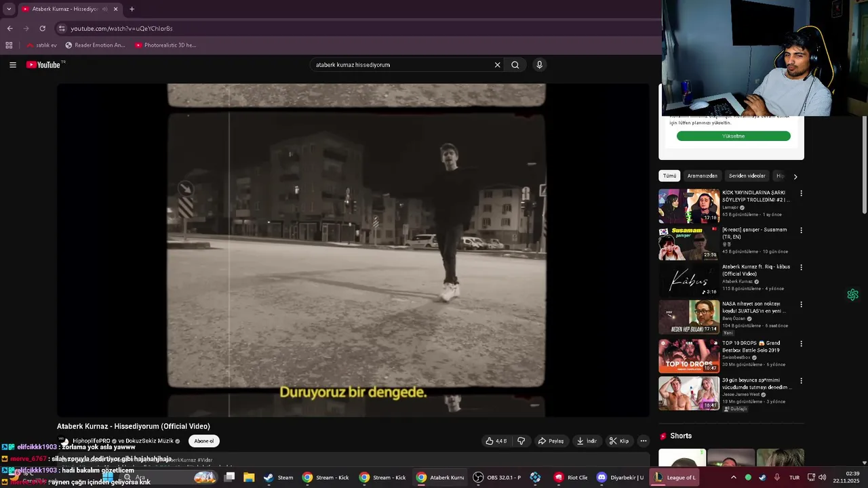Open options for TOP 10 DROPS video
This screenshot has width=868, height=488.
pos(801,344)
